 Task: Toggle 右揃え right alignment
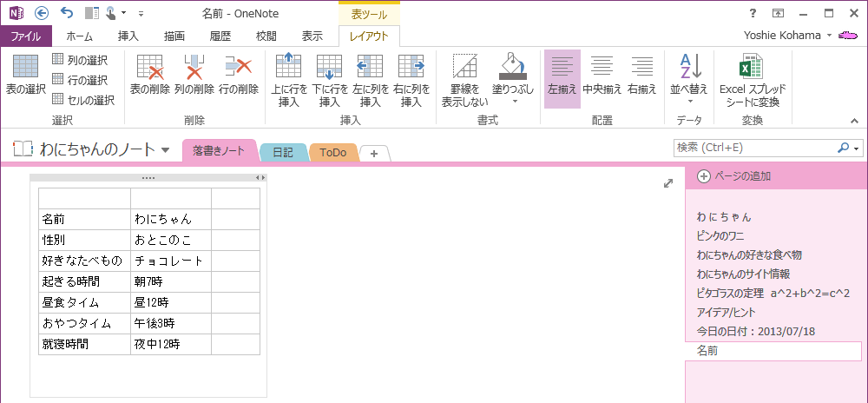pyautogui.click(x=642, y=75)
